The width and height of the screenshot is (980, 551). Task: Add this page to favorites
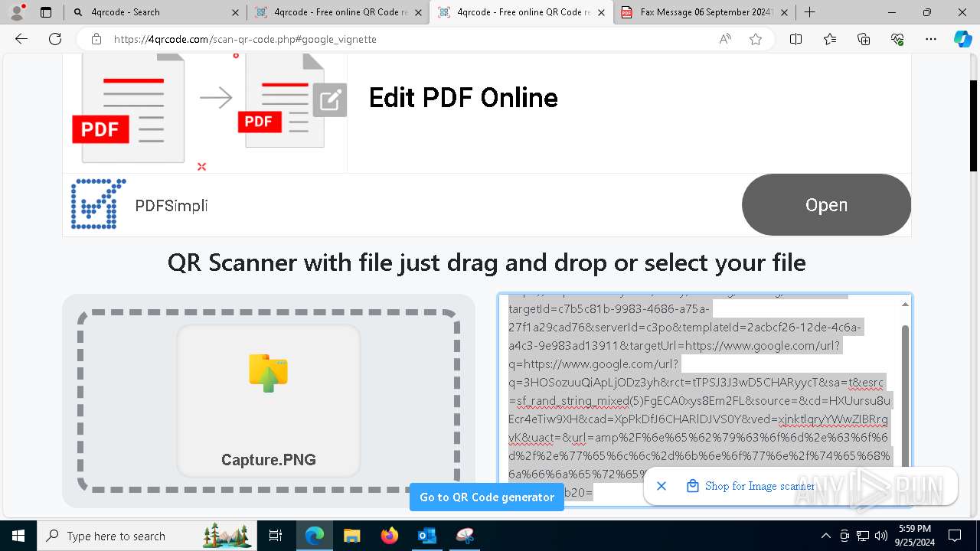[x=756, y=39]
